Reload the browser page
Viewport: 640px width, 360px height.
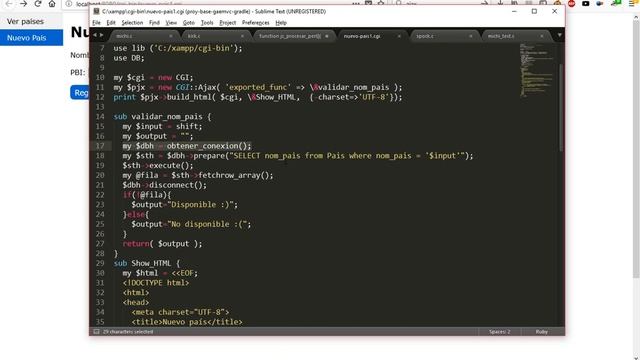(x=38, y=4)
